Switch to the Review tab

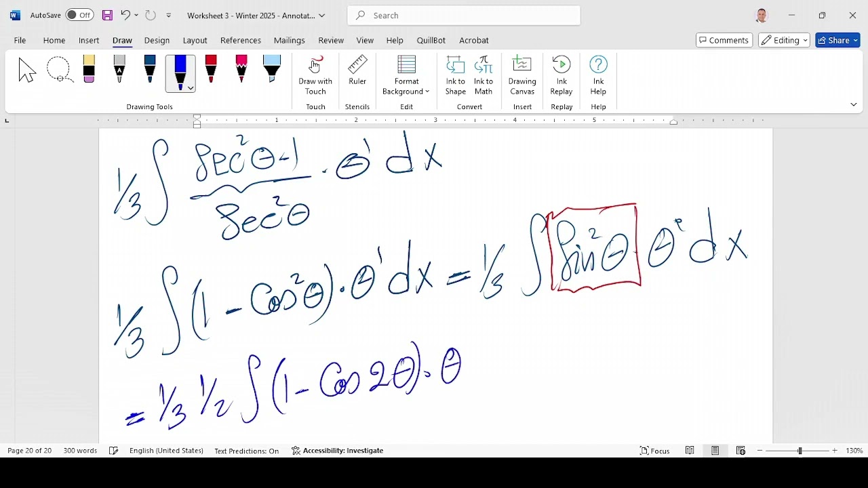click(331, 40)
